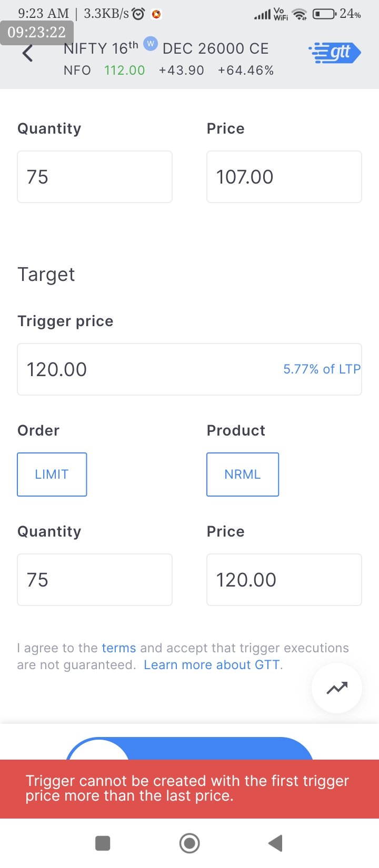Dismiss the red trigger error banner
Image resolution: width=379 pixels, height=868 pixels.
tap(189, 789)
